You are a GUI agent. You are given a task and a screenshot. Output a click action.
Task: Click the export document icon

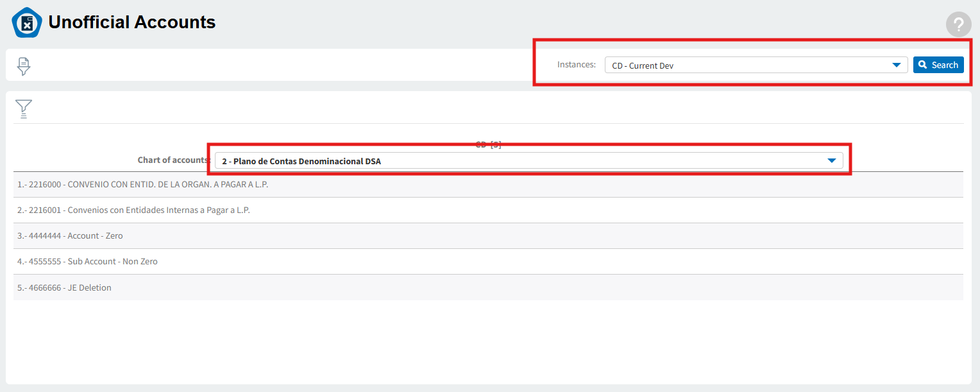[24, 66]
